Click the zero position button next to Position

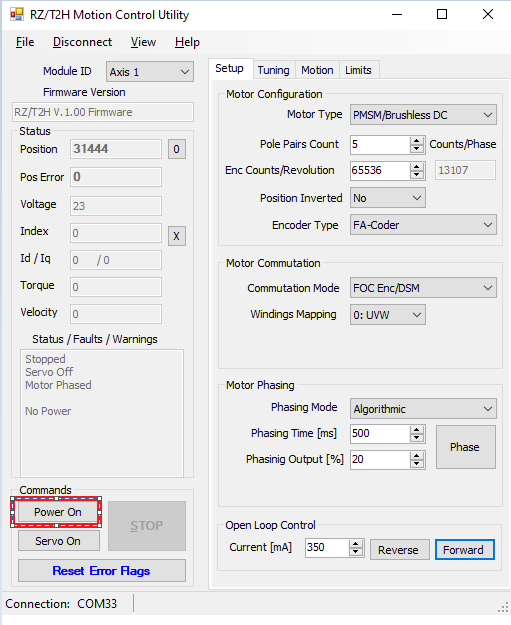[x=177, y=149]
